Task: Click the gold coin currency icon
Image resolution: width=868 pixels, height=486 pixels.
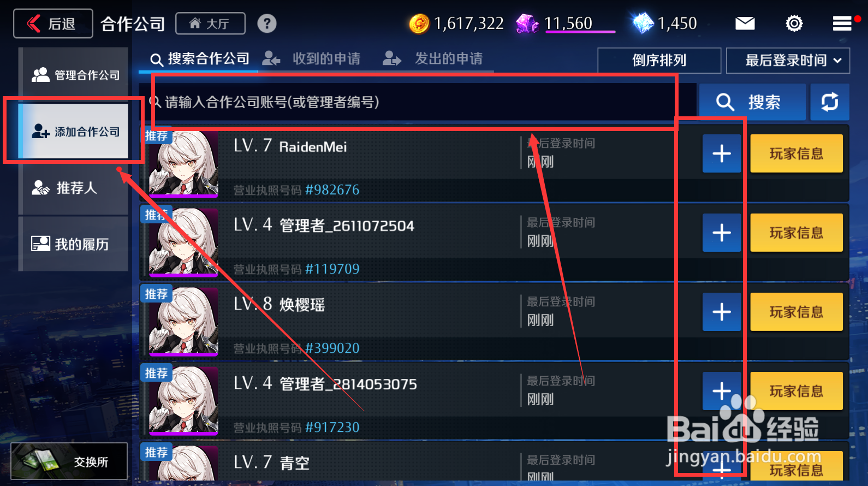Action: (419, 23)
